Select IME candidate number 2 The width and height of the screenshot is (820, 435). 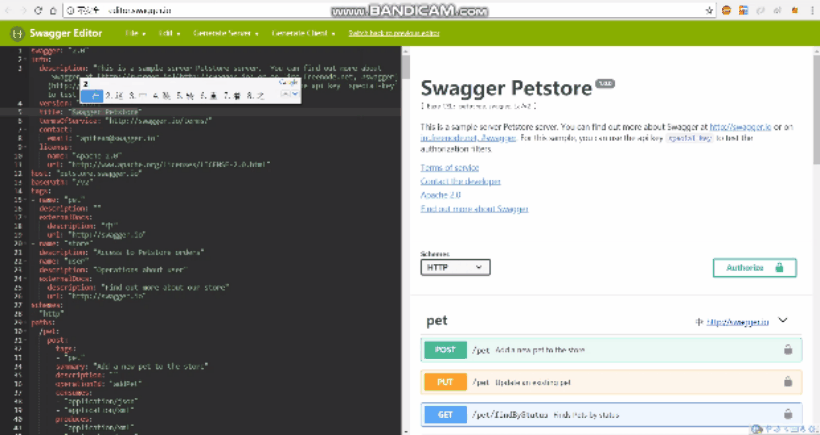coord(115,95)
